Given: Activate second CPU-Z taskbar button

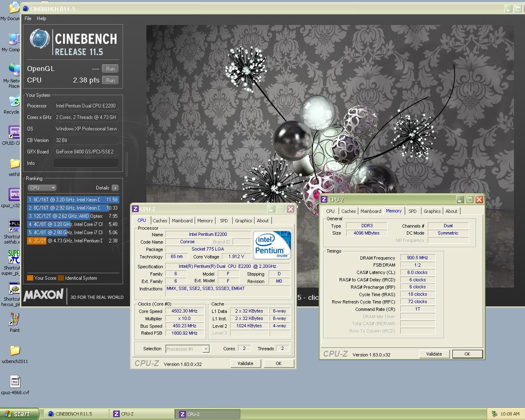Looking at the screenshot, I should [x=208, y=414].
